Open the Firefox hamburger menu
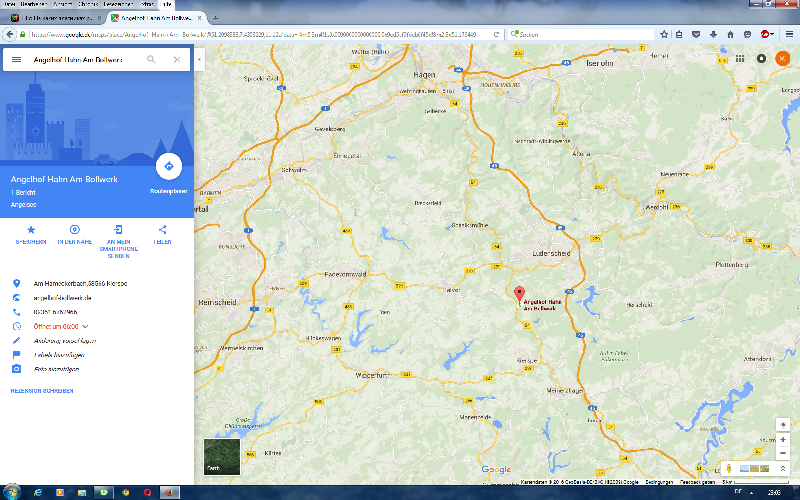 (x=789, y=34)
